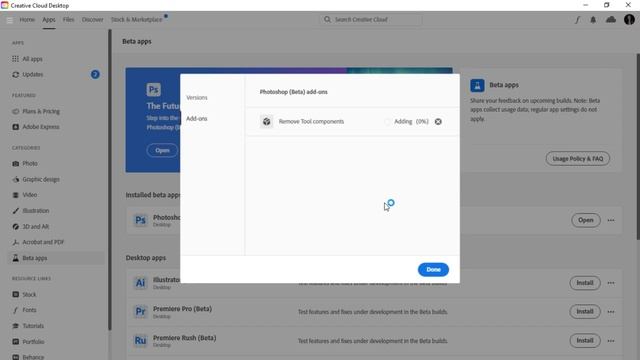The width and height of the screenshot is (640, 360).
Task: Click the Remove Tool components package icon
Action: pyautogui.click(x=267, y=121)
